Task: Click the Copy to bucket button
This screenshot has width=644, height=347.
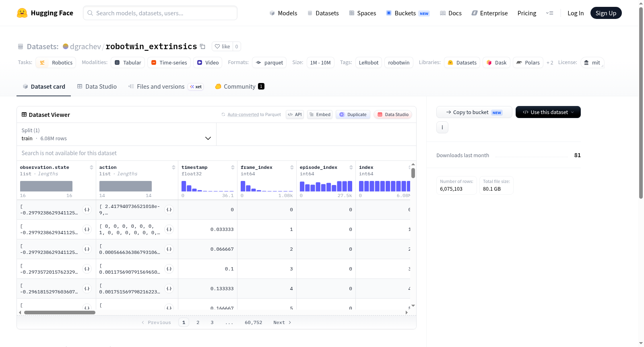Action: click(x=474, y=112)
